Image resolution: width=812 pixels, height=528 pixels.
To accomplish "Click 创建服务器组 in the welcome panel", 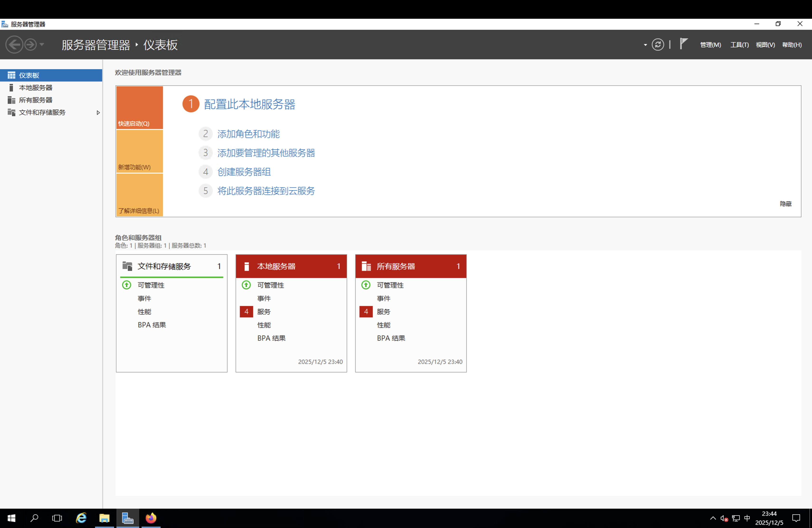I will [244, 172].
